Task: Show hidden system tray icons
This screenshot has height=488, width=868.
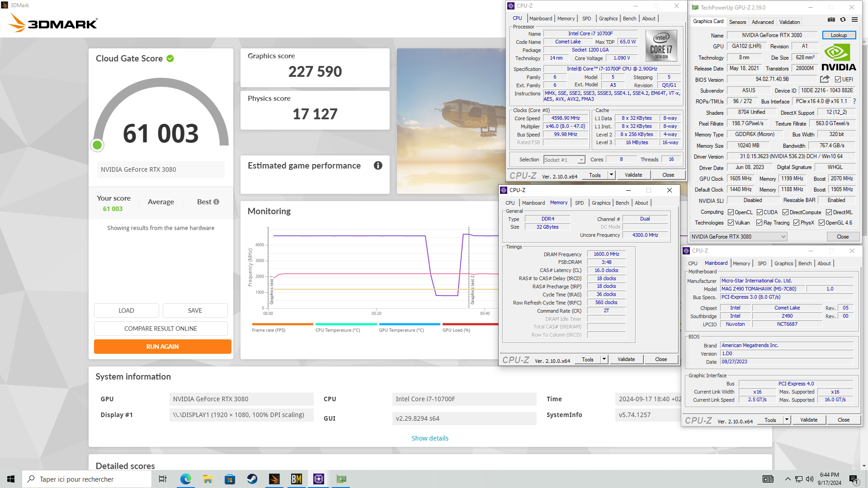Action: tap(788, 479)
